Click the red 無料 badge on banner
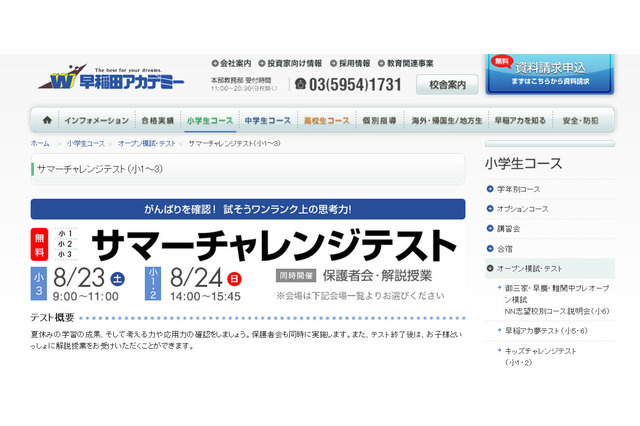640x426 pixels. pyautogui.click(x=39, y=244)
